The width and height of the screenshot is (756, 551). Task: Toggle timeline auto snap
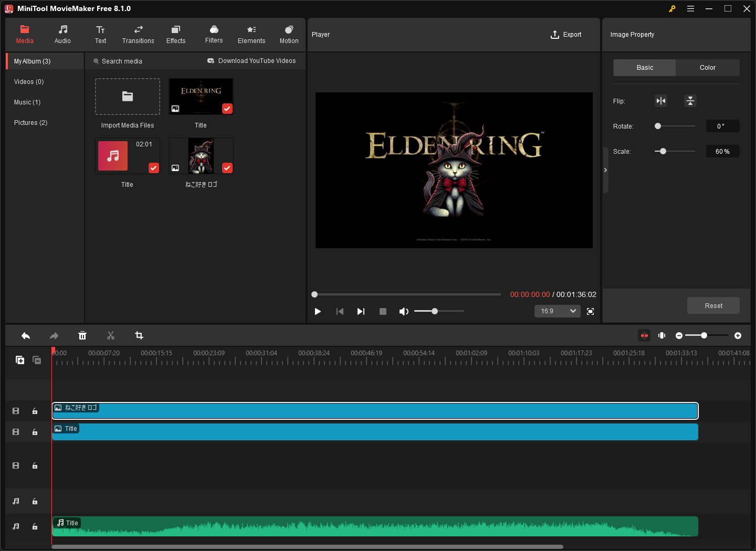[644, 335]
